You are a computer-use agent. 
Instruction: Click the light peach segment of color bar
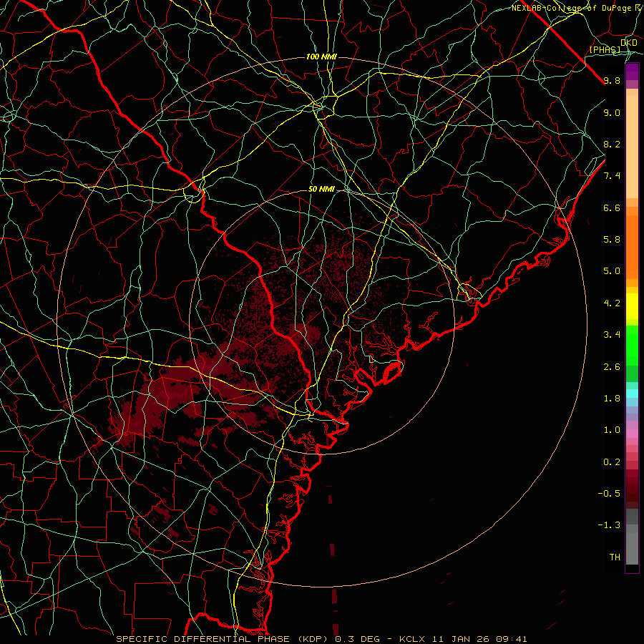[x=632, y=147]
